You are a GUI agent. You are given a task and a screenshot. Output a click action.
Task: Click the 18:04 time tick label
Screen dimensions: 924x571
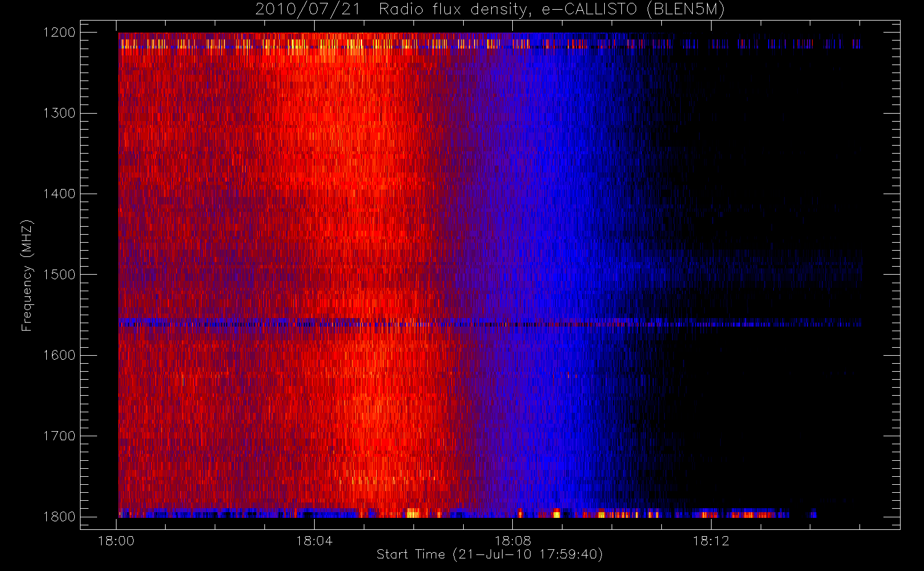314,541
